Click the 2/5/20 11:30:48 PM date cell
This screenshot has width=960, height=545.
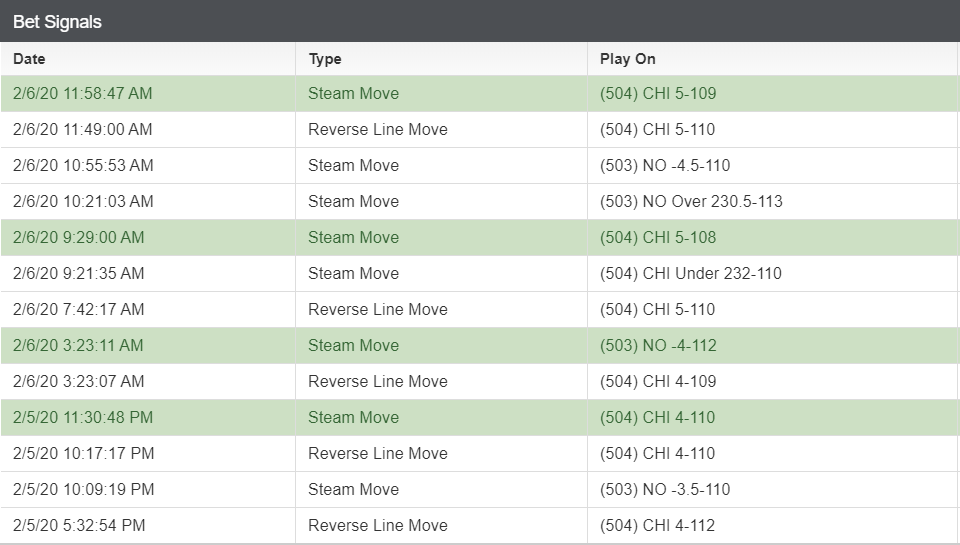pos(83,418)
